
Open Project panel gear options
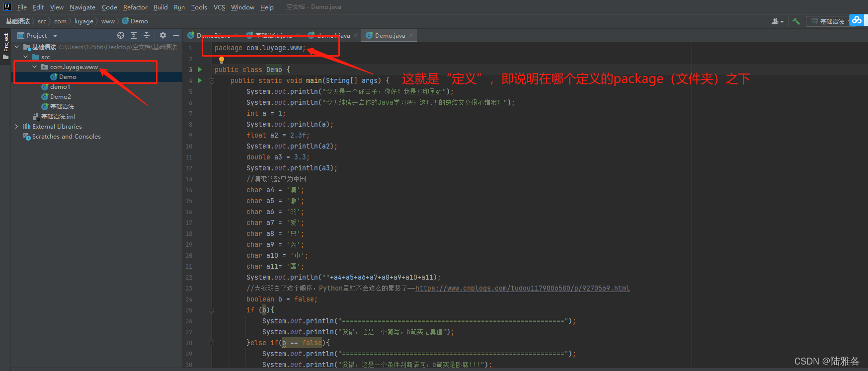point(163,35)
